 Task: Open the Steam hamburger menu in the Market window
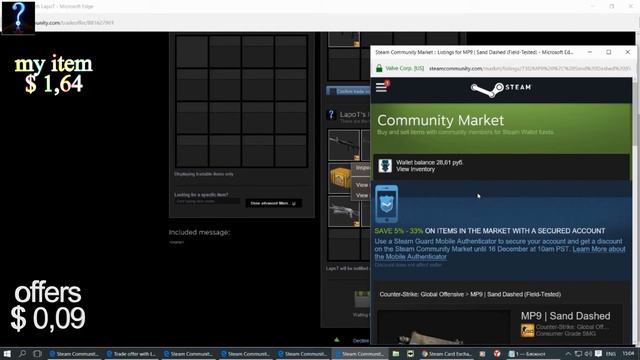click(x=382, y=87)
